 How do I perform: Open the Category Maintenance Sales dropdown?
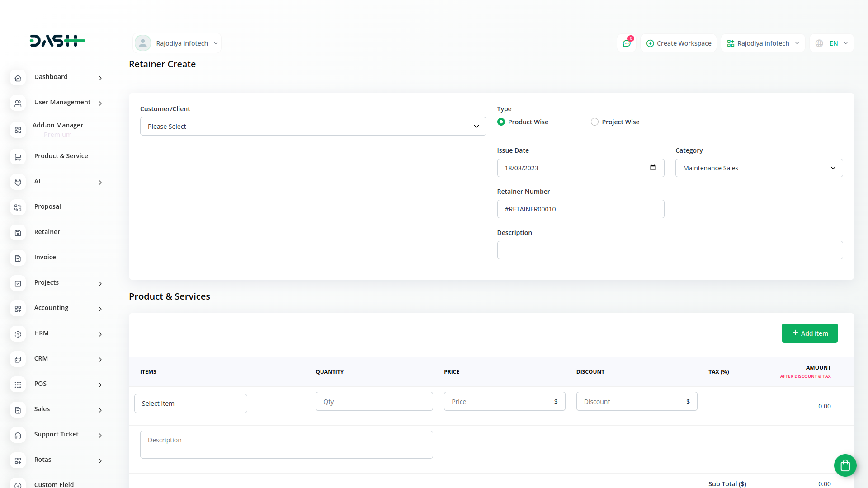(759, 168)
